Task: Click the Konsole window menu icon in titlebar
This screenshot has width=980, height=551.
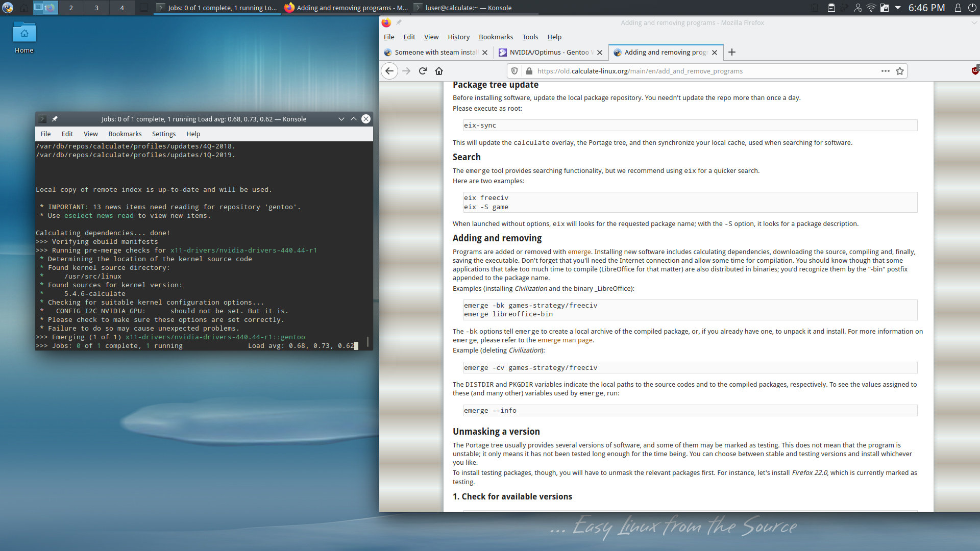Action: (42, 119)
